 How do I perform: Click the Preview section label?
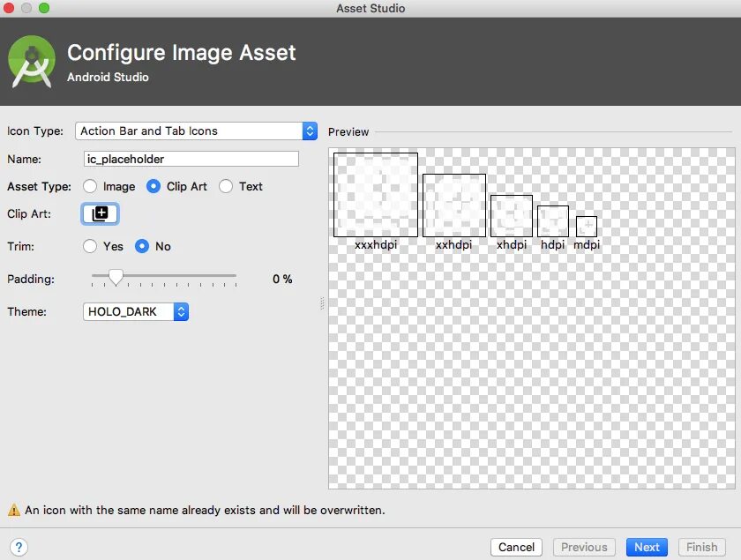[348, 132]
